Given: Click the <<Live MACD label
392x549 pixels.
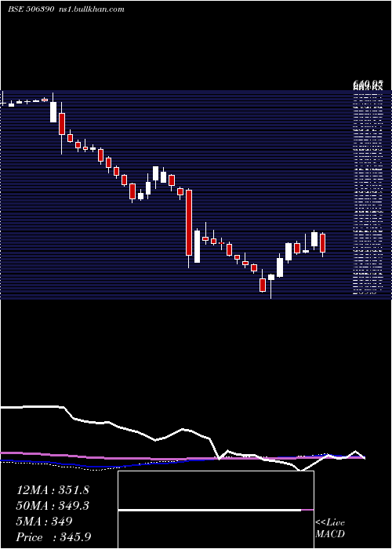Looking at the screenshot, I should coord(330,528).
